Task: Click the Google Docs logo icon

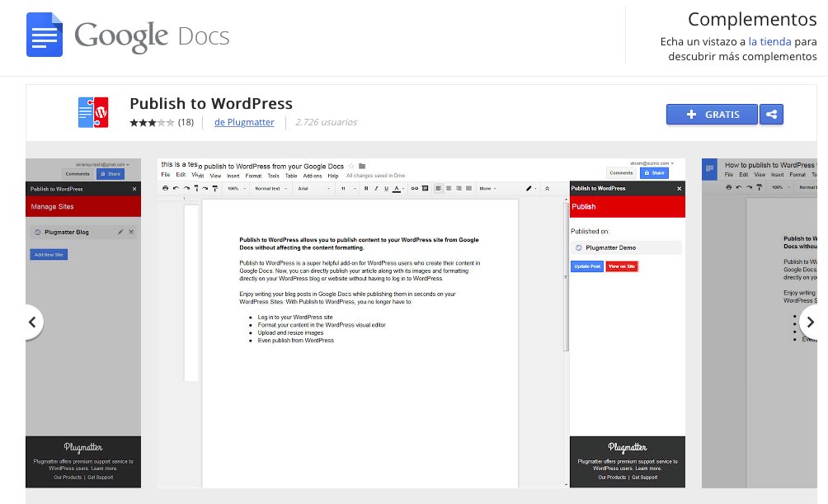Action: (x=45, y=35)
